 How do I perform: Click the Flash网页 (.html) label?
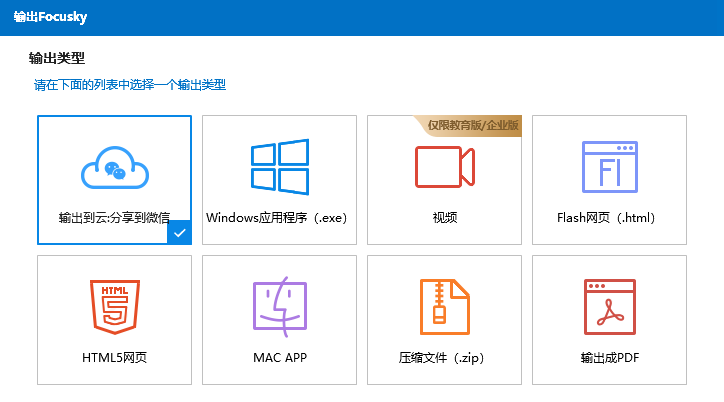tap(606, 218)
